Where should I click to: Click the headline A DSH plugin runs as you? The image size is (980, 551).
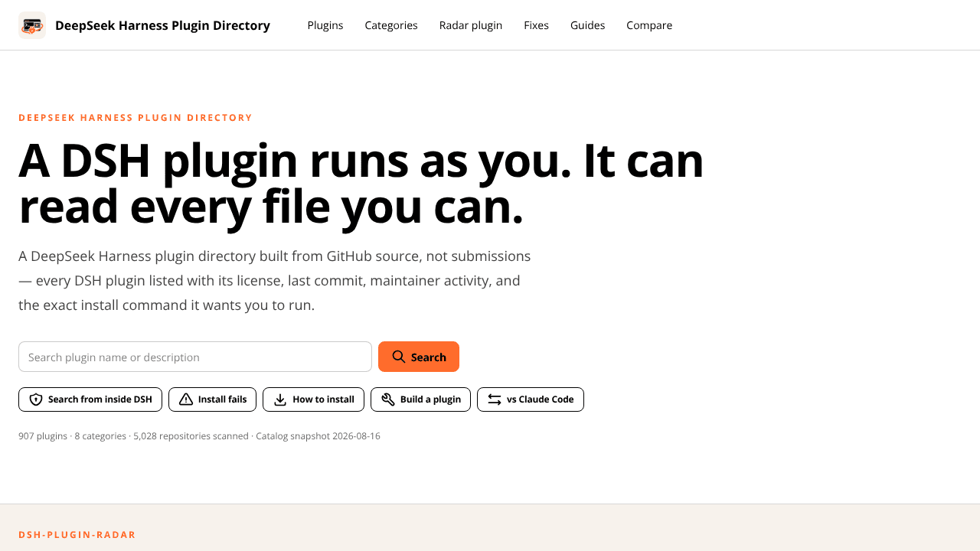[x=361, y=184]
